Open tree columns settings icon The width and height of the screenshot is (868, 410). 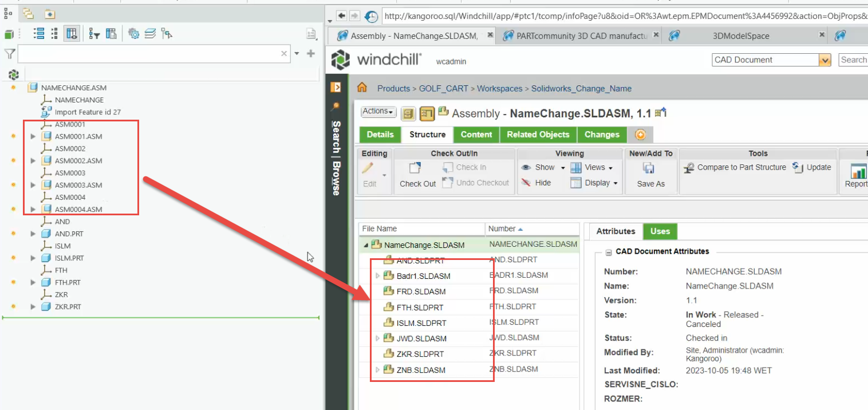click(x=112, y=34)
